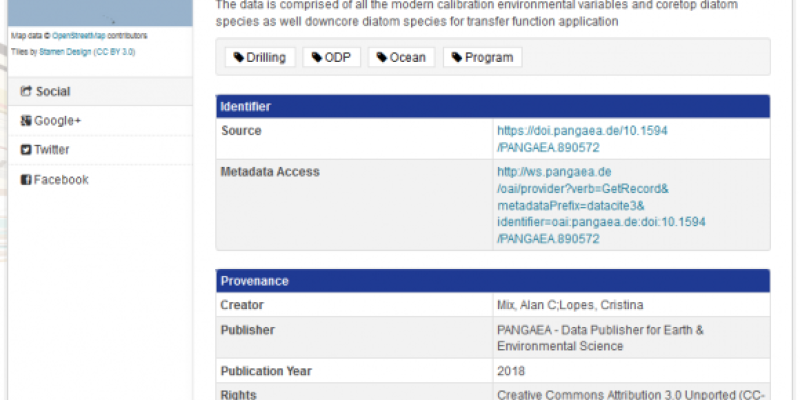Screen dimensions: 800x400
Task: Click the tag icon beside Program
Action: click(457, 57)
